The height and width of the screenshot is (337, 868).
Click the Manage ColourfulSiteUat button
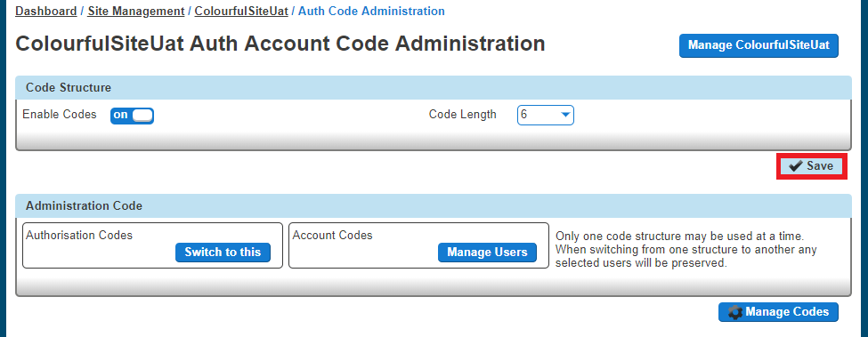coord(758,45)
